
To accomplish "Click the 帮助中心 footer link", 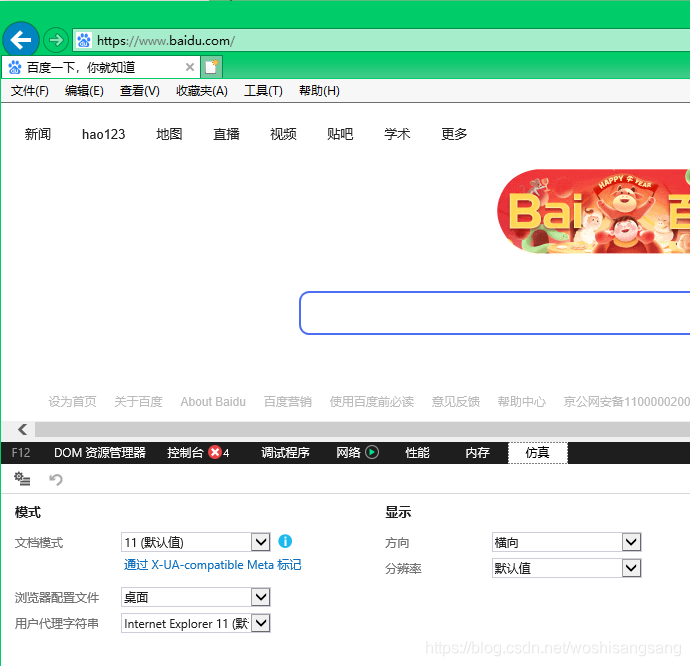I will point(522,401).
